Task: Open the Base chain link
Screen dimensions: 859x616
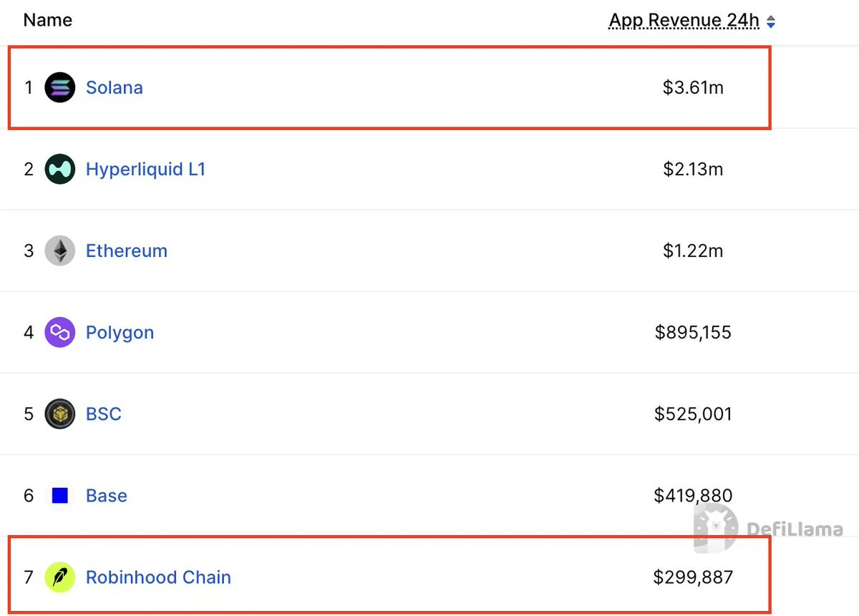Action: pos(107,496)
